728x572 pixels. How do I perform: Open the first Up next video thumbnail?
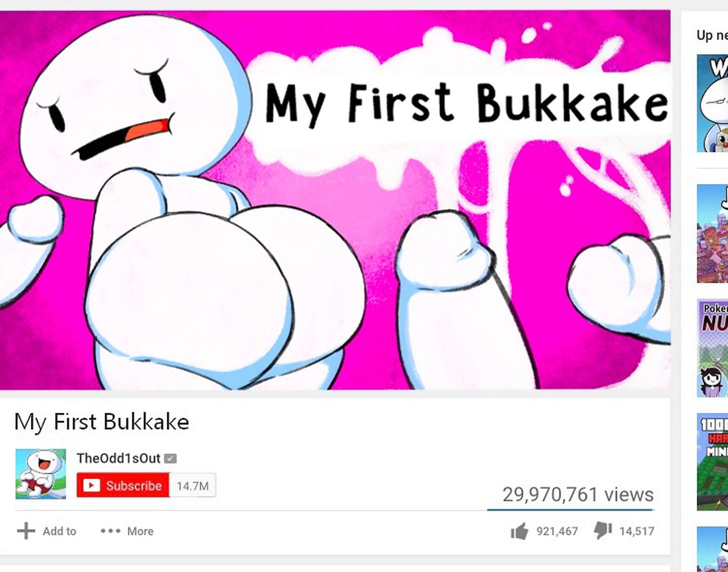[712, 103]
